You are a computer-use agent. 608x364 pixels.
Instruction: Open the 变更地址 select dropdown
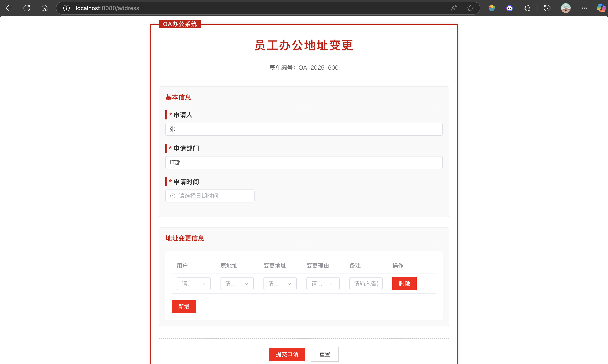(280, 284)
